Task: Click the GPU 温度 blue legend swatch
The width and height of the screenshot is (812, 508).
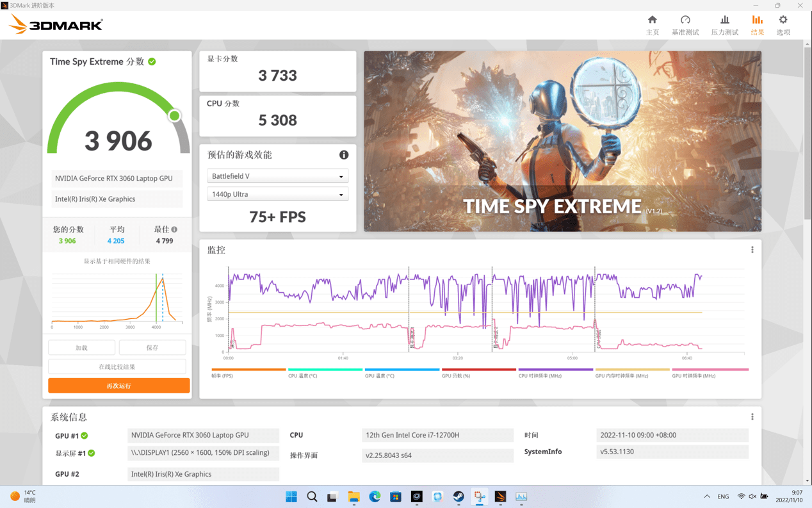Action: (x=402, y=370)
